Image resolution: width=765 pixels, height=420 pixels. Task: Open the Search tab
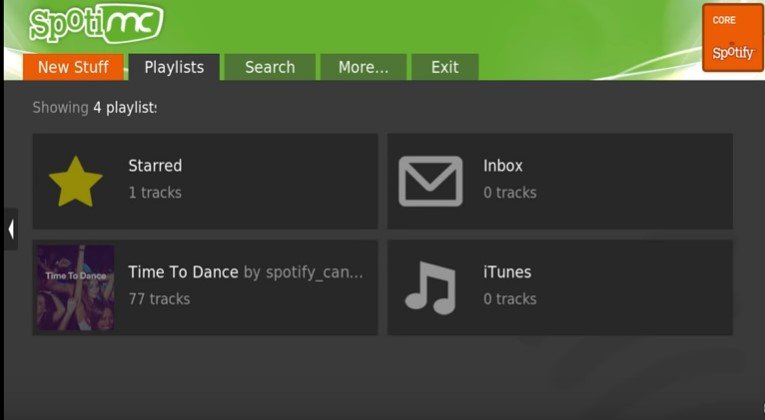pyautogui.click(x=270, y=67)
